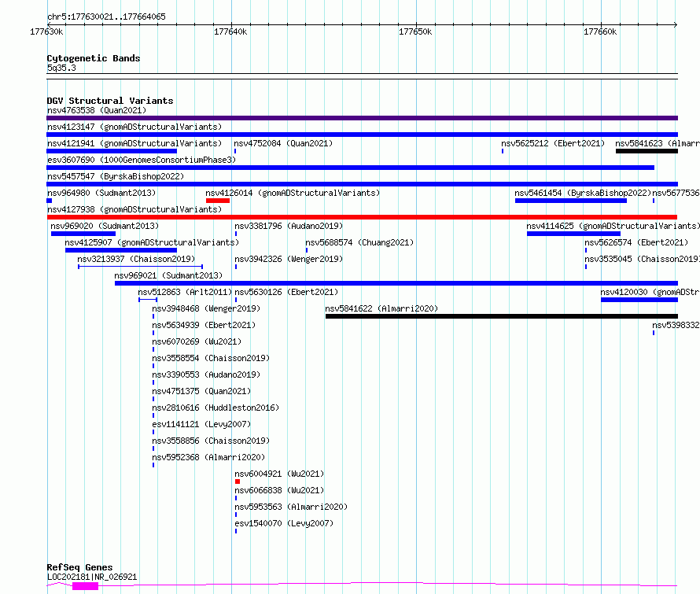Open esv1141121 (Levy2007) label
This screenshot has height=594, width=700.
(x=201, y=424)
